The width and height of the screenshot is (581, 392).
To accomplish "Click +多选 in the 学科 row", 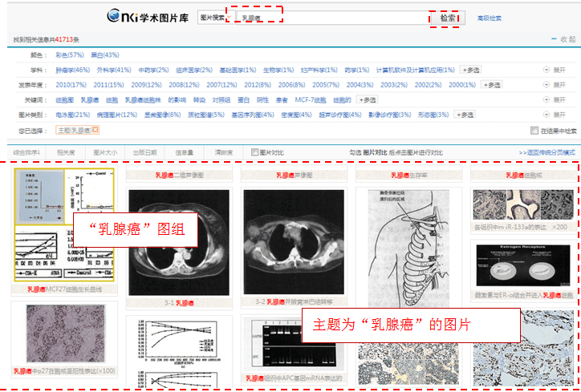I will click(x=470, y=70).
